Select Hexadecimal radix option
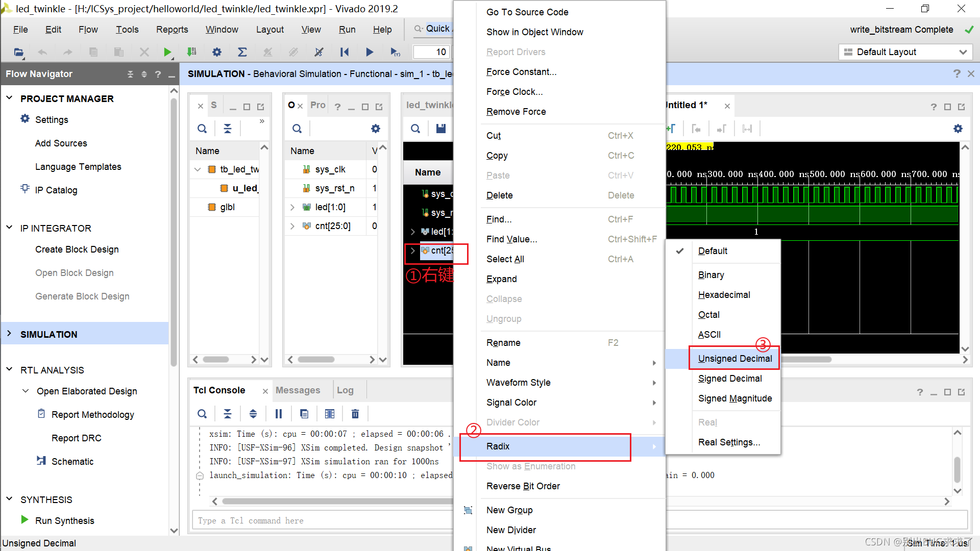The height and width of the screenshot is (551, 980). (724, 295)
